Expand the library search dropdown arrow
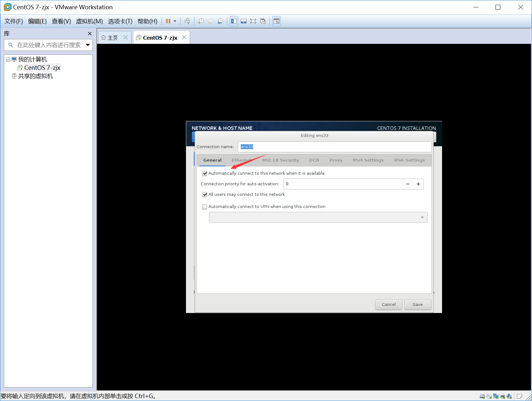532x401 pixels. 88,45
